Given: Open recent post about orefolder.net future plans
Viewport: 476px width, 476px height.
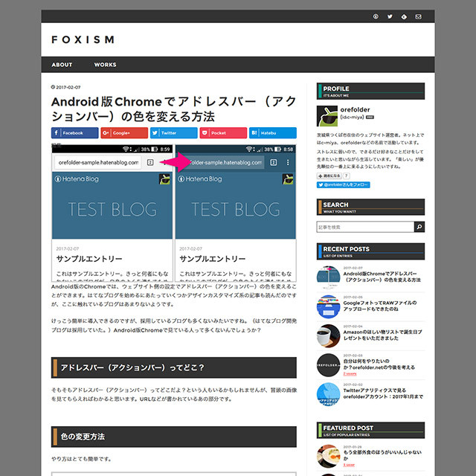Looking at the screenshot, I should tap(379, 364).
